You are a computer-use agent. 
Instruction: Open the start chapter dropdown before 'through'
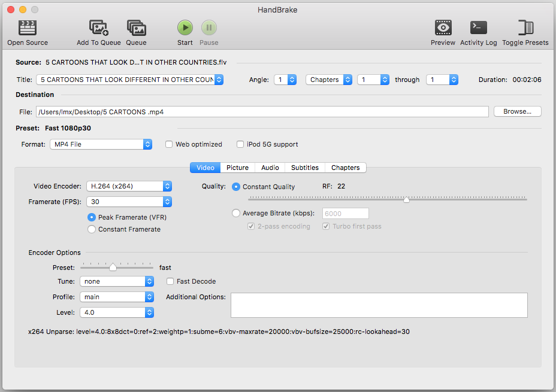pos(373,80)
